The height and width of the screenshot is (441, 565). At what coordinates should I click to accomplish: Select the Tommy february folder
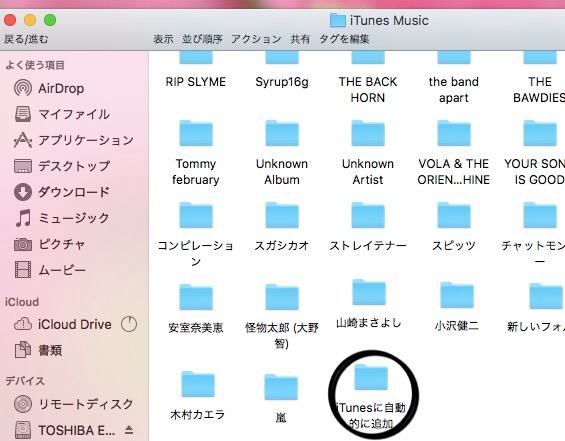click(196, 133)
